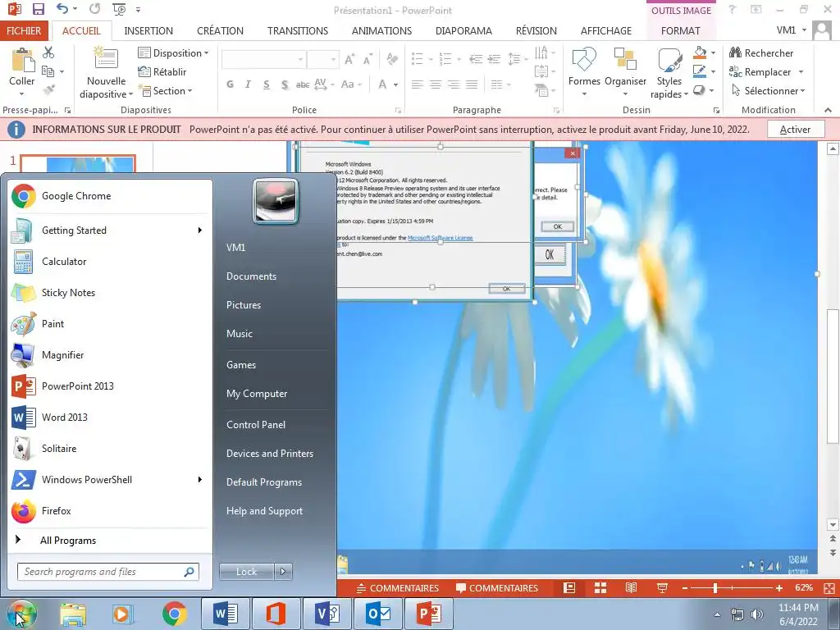
Task: Click the Save icon in quick access toolbar
Action: [x=38, y=9]
